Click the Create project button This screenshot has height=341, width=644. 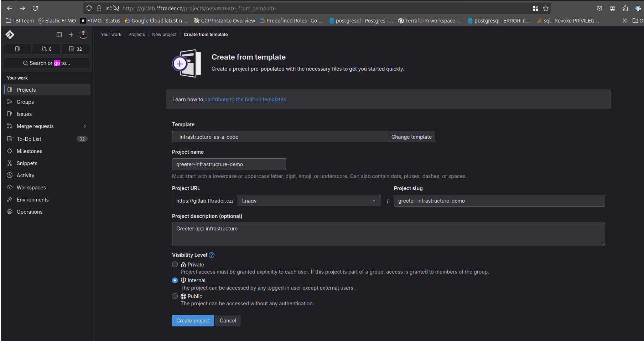[193, 321]
